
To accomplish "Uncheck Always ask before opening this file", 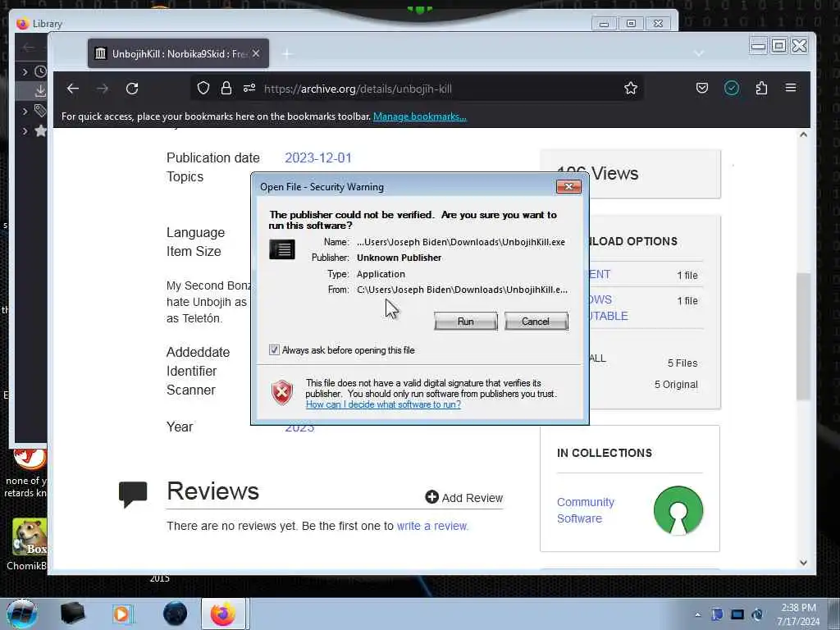I will pos(274,350).
